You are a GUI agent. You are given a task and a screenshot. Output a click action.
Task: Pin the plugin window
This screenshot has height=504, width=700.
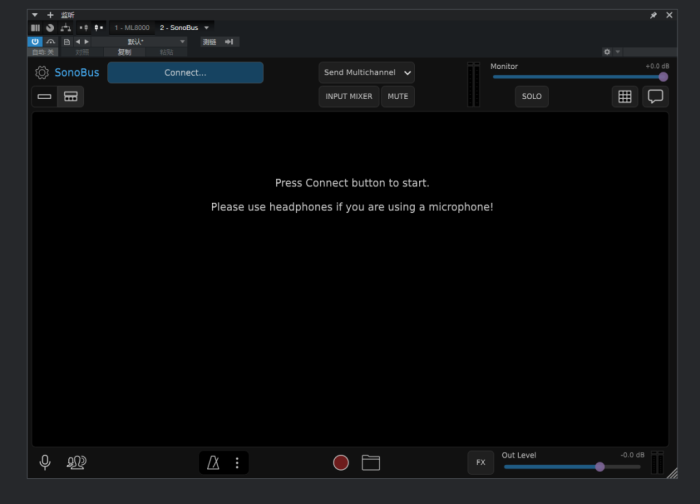pyautogui.click(x=653, y=15)
